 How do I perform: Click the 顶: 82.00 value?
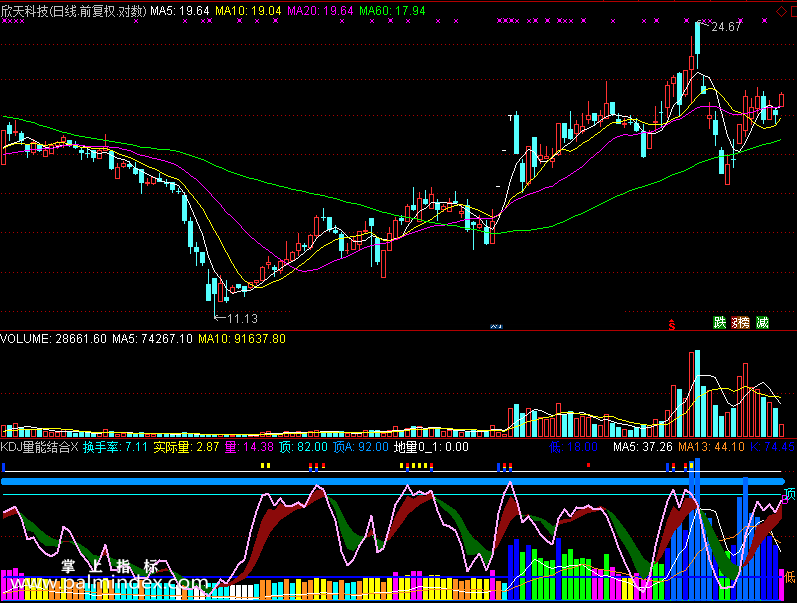[303, 447]
